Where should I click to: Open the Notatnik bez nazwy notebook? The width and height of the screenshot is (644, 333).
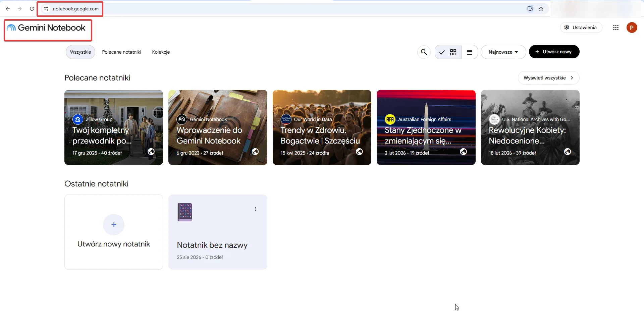pyautogui.click(x=218, y=232)
